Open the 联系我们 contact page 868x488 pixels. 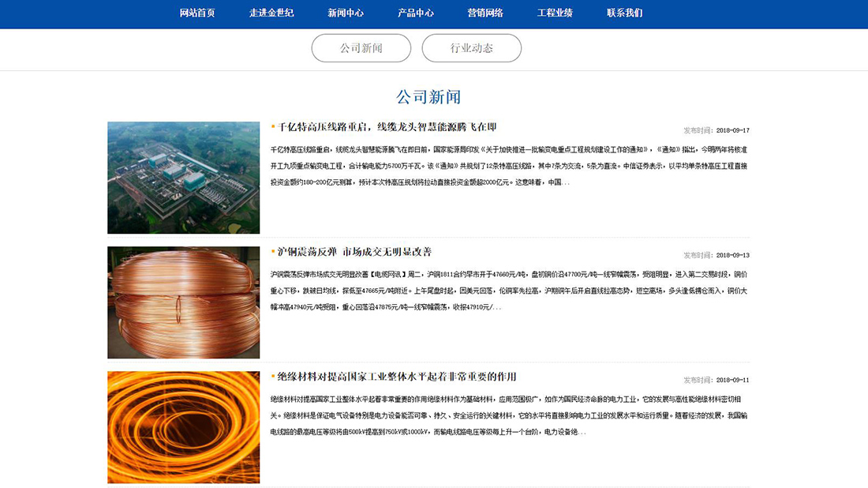(623, 13)
